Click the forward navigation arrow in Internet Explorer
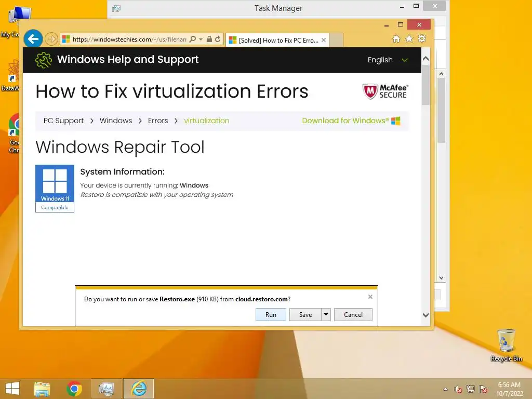The width and height of the screenshot is (532, 399). [51, 39]
